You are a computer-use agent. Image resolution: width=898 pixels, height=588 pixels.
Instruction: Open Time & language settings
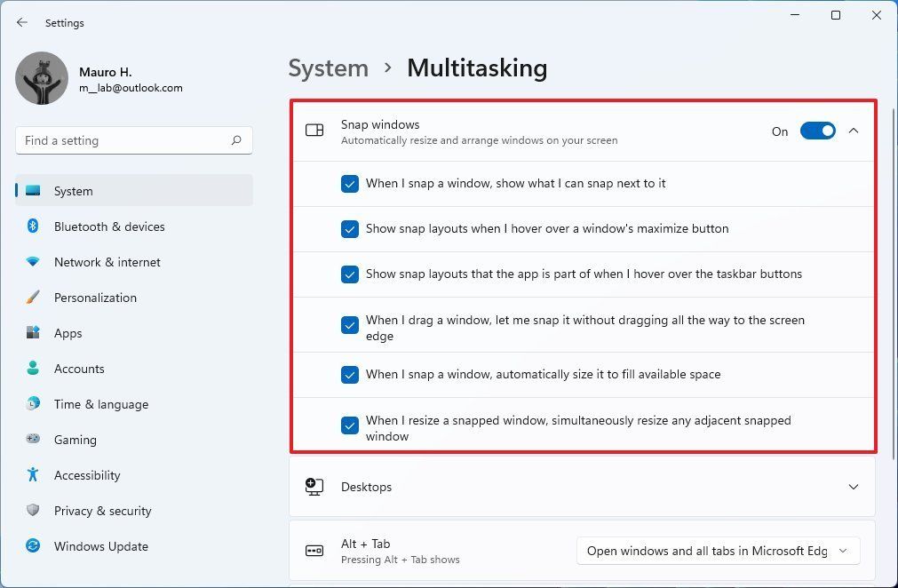pyautogui.click(x=100, y=404)
